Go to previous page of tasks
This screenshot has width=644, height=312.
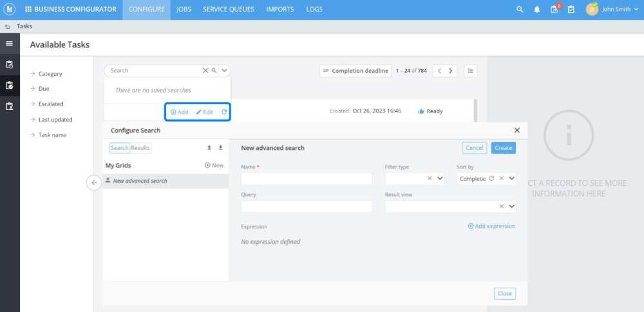coord(439,71)
